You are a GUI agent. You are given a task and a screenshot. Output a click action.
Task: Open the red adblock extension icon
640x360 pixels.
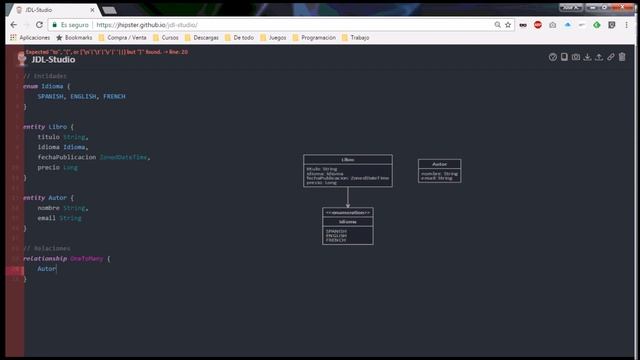(x=538, y=25)
